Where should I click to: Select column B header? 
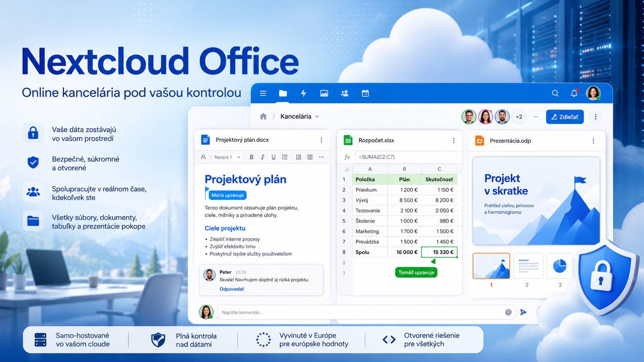404,169
